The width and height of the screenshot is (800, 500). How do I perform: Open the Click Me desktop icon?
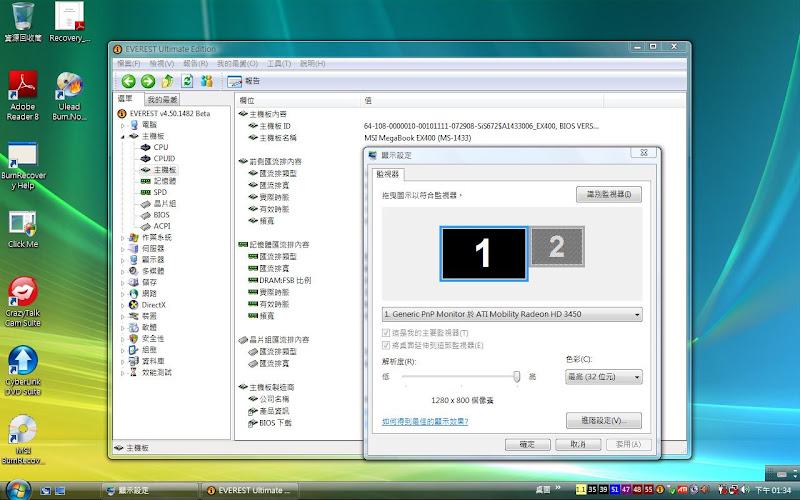[23, 230]
